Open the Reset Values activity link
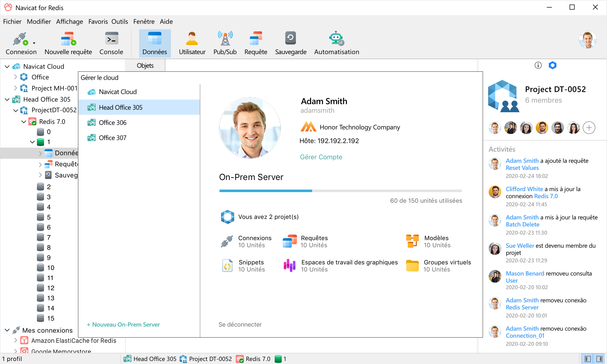The image size is (607, 364). 522,168
